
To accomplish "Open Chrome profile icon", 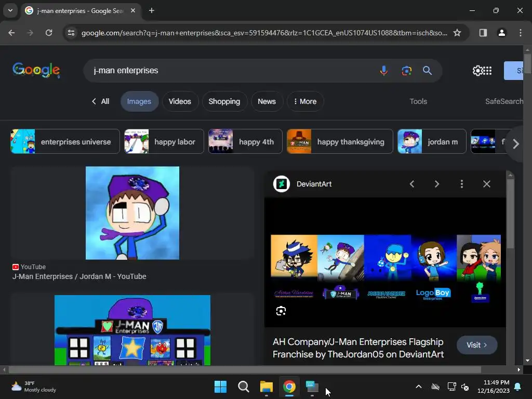I will (x=501, y=33).
